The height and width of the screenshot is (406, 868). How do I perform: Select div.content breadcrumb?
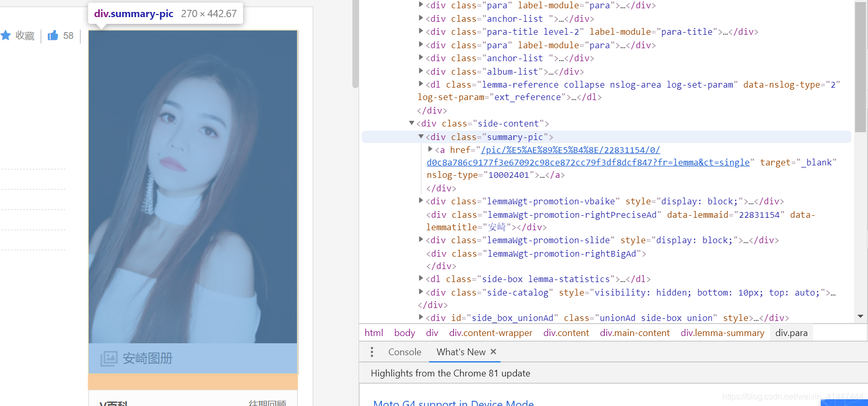click(566, 333)
